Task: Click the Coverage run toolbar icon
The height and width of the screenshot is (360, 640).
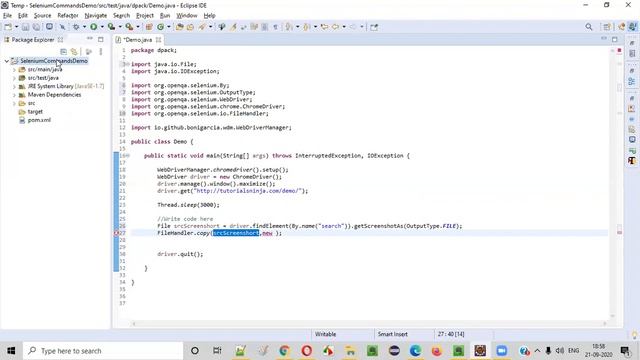Action: click(x=111, y=27)
